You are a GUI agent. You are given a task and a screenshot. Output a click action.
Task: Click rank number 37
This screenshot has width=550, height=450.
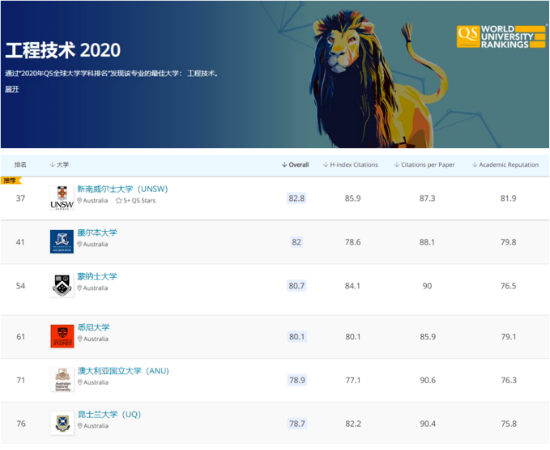point(20,198)
